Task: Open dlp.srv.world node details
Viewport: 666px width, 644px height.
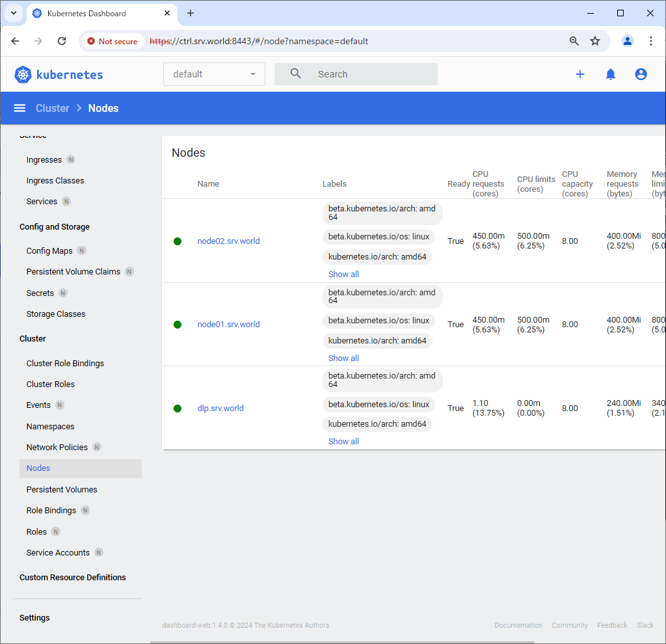Action: (x=220, y=409)
